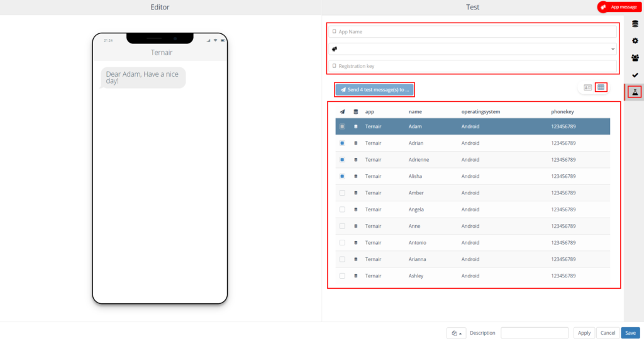Switch to card view icon
The height and width of the screenshot is (341, 644).
pos(588,87)
